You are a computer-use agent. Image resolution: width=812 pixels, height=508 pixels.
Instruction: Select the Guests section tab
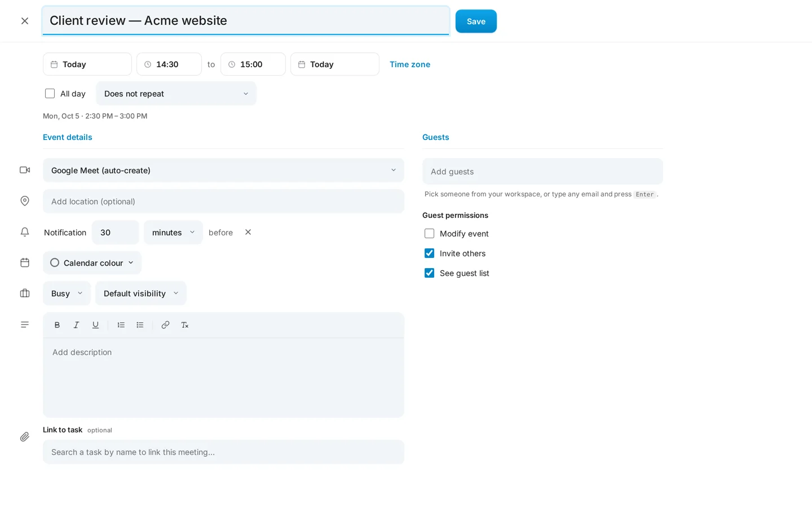coord(436,137)
